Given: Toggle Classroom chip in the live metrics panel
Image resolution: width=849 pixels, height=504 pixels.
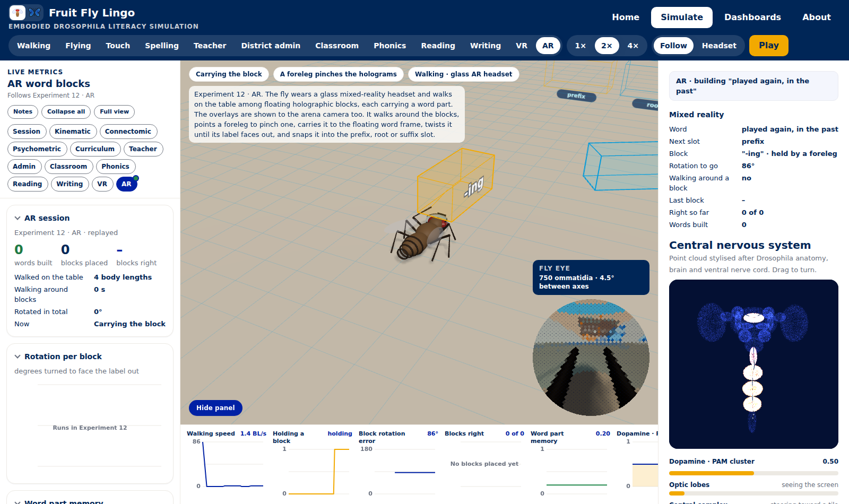Looking at the screenshot, I should 68,167.
